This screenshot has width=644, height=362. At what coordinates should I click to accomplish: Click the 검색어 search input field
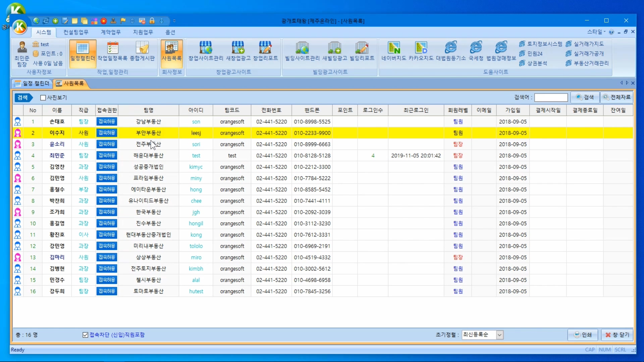coord(551,98)
